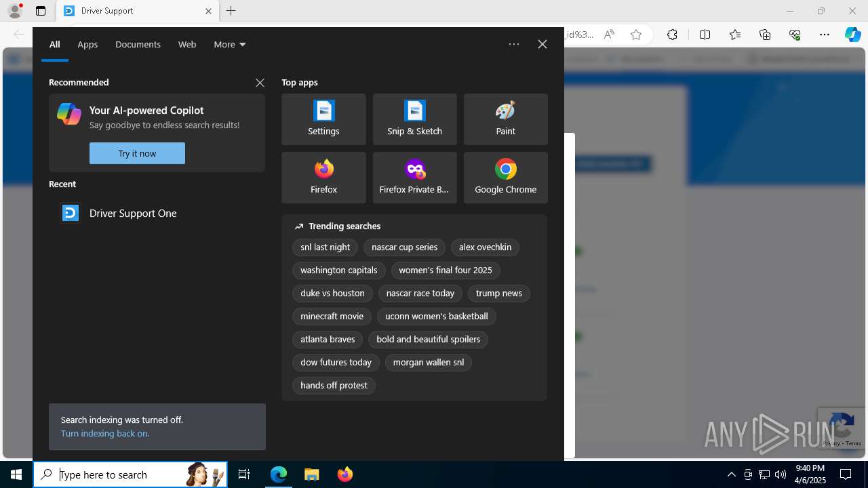Launch Firefox tile in Top apps

point(323,178)
